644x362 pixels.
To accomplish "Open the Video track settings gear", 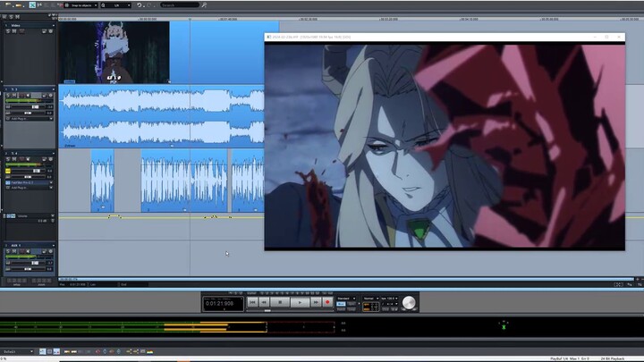I will pos(51,31).
